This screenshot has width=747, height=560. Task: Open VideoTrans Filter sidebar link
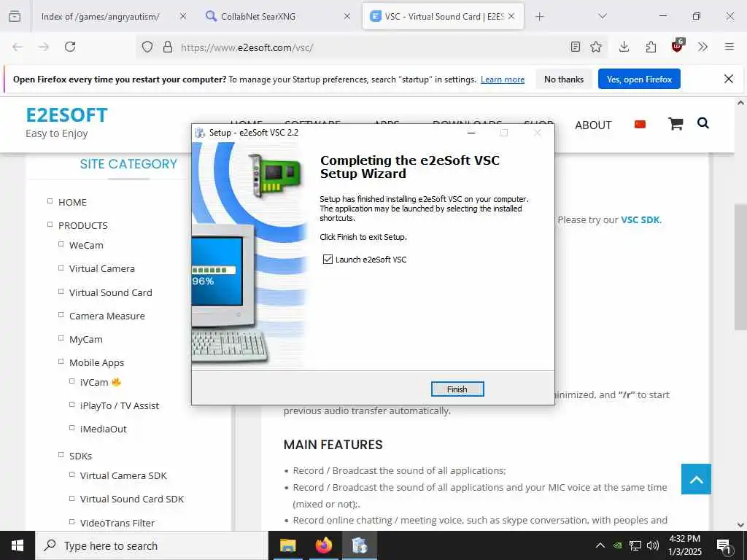117,523
